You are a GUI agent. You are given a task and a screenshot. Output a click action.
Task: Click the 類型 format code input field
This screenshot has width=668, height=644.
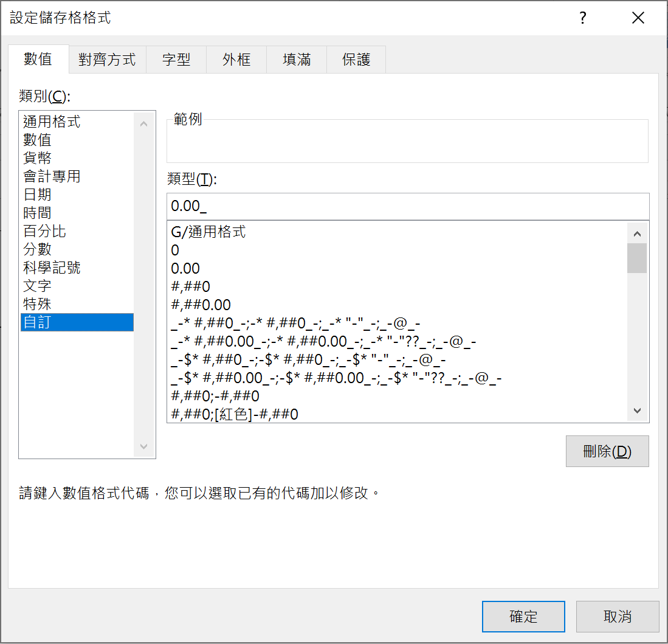coord(408,206)
